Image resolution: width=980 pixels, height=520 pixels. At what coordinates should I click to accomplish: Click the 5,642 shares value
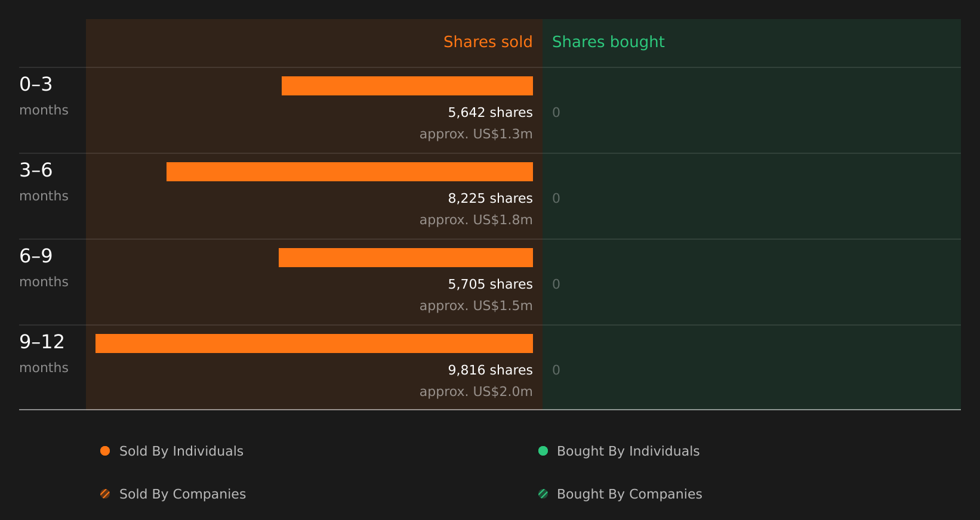coord(490,113)
